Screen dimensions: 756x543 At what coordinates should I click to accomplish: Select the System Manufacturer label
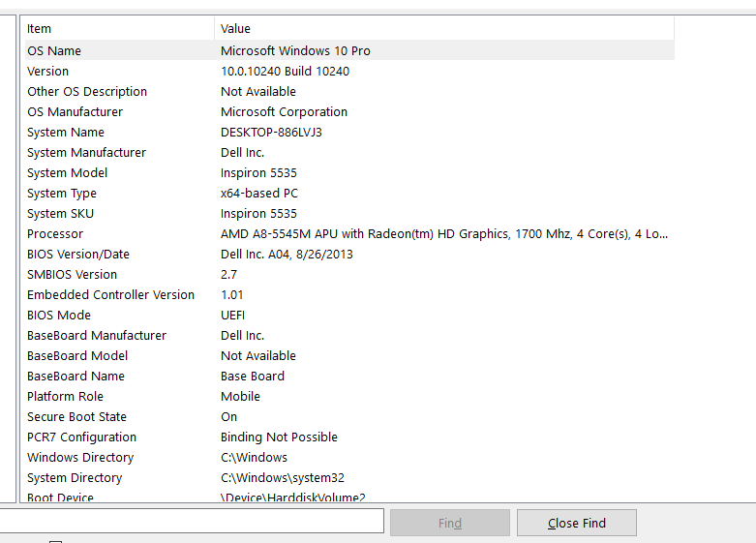(86, 152)
